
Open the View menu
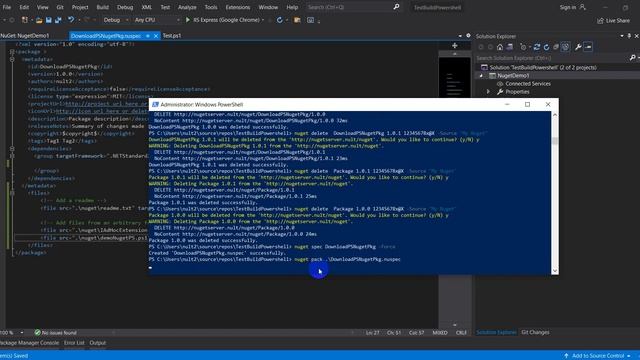click(42, 7)
